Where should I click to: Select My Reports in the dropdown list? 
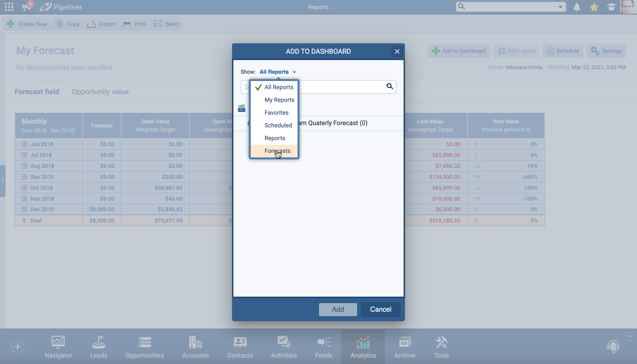pyautogui.click(x=279, y=100)
